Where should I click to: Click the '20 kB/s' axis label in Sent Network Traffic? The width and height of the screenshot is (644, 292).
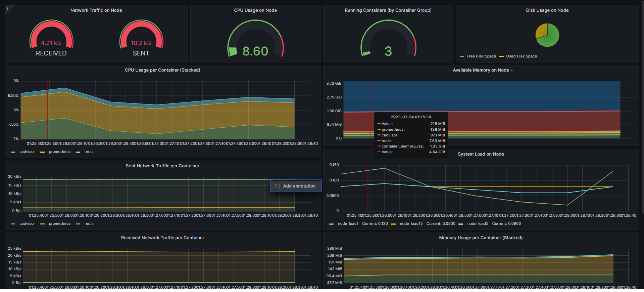[x=15, y=177]
